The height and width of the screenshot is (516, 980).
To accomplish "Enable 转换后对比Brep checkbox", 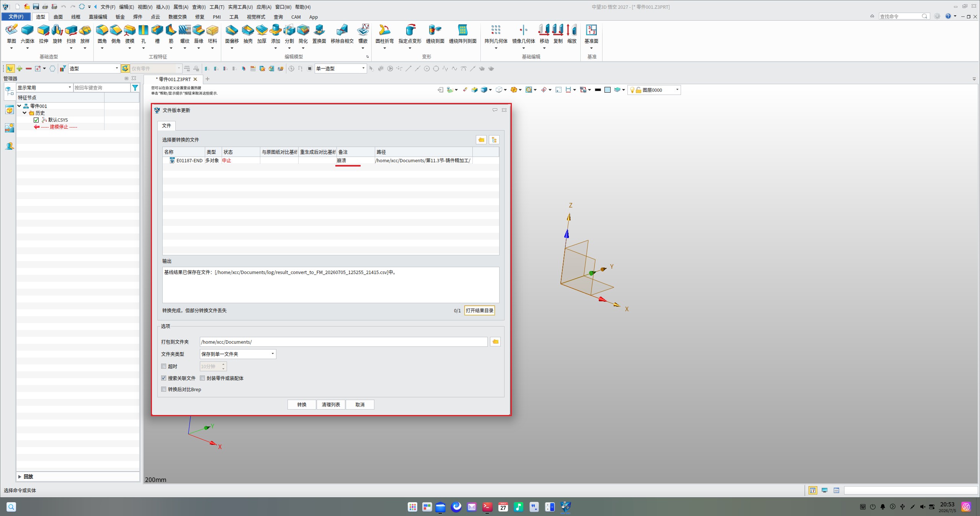I will click(164, 389).
